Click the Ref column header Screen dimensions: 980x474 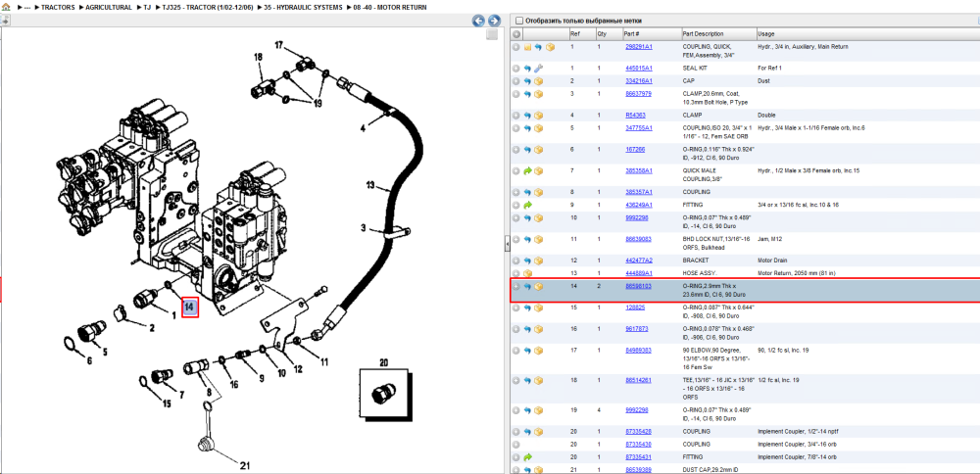(x=581, y=33)
